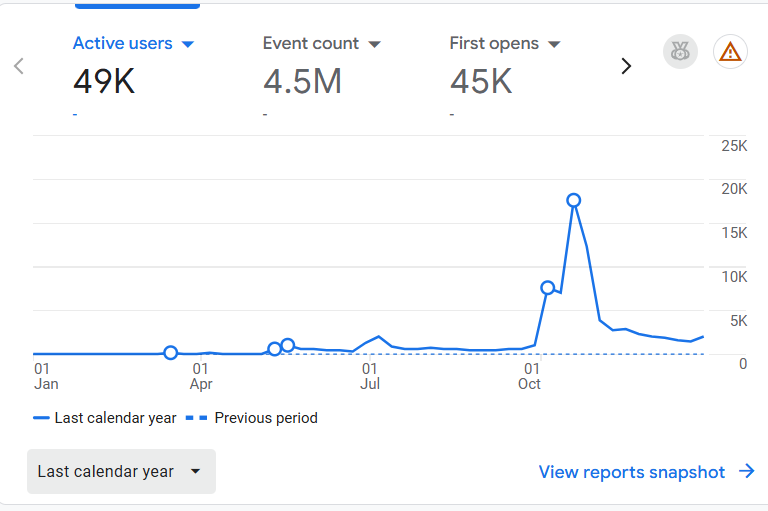
Task: Open the insights icon beside the warning triangle
Action: point(681,52)
